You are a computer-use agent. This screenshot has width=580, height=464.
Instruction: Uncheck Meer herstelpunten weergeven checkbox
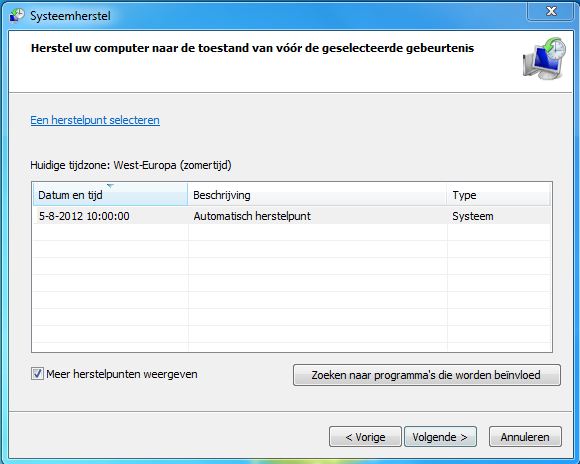pyautogui.click(x=37, y=374)
